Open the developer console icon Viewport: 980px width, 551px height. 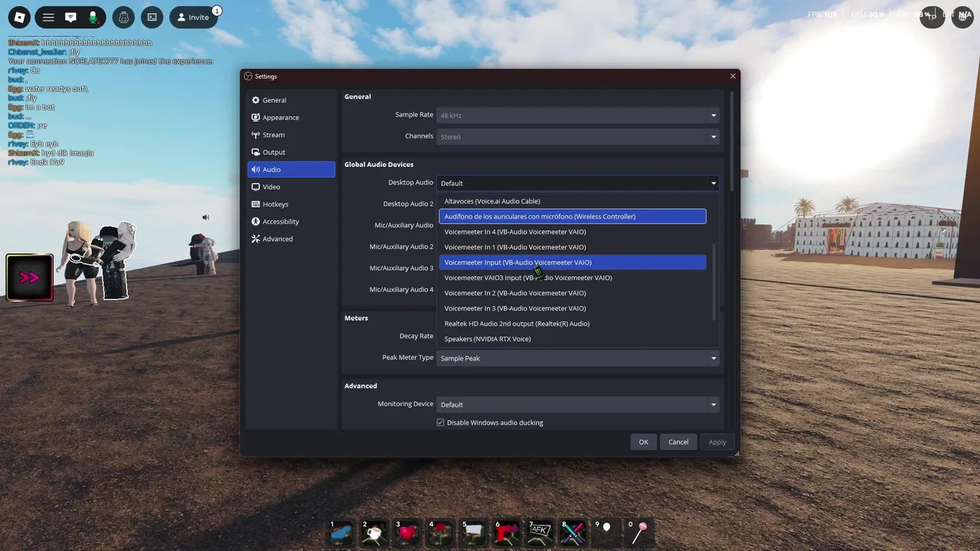(152, 17)
